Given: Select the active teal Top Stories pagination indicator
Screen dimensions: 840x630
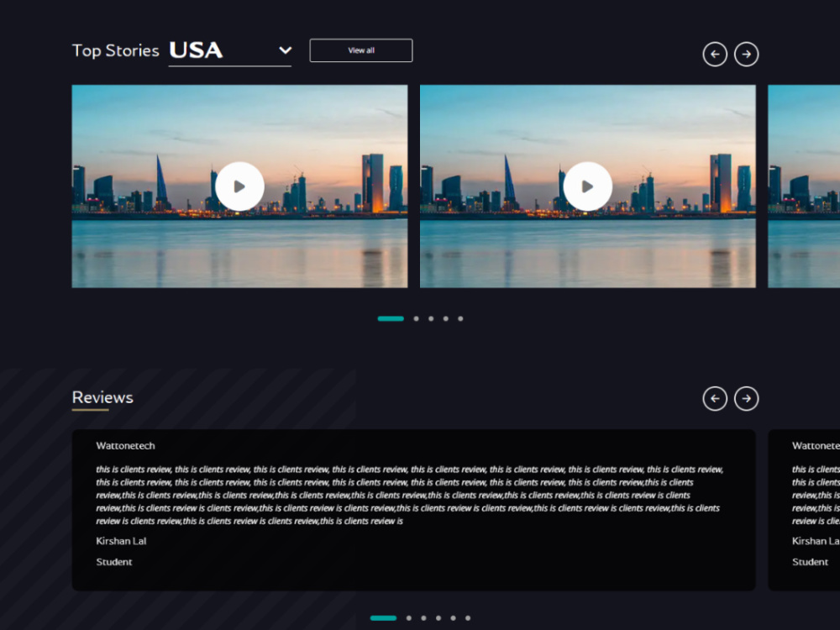Looking at the screenshot, I should [391, 318].
